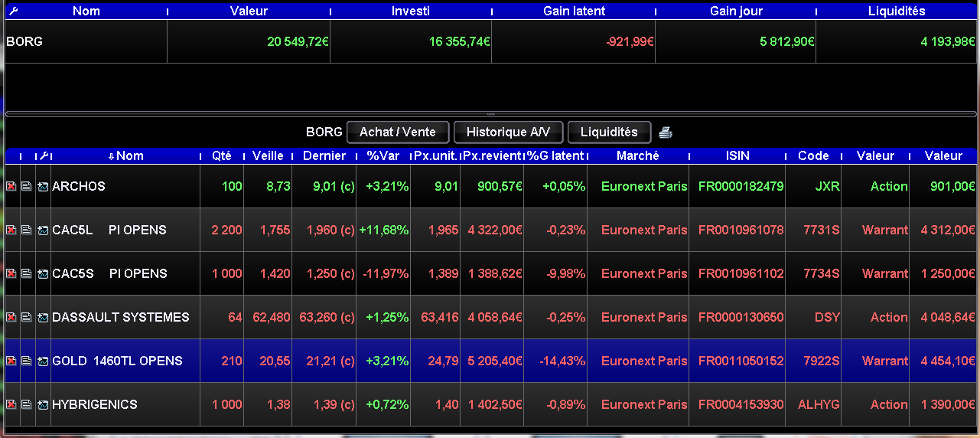Open the chart icon for CAC5S row
The width and height of the screenshot is (980, 438).
click(x=43, y=273)
